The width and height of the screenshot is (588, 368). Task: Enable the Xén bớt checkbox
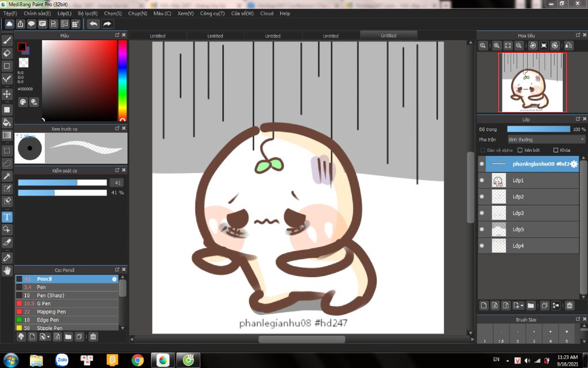click(520, 150)
